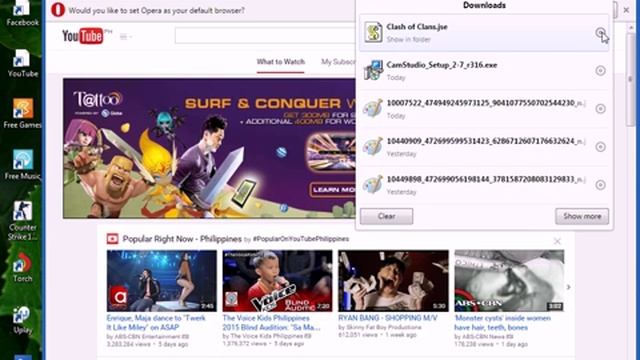
Task: Remove CamStudio setup download entry
Action: tap(600, 70)
